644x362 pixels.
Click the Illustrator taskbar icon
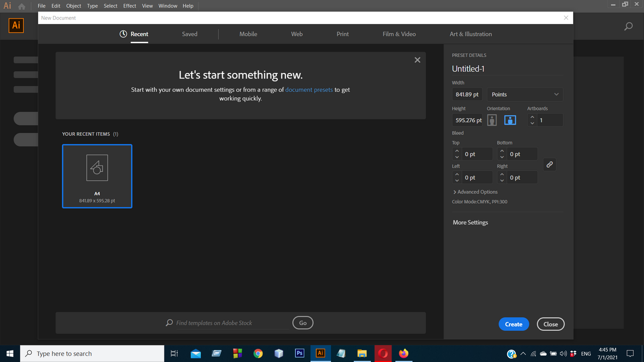(320, 353)
